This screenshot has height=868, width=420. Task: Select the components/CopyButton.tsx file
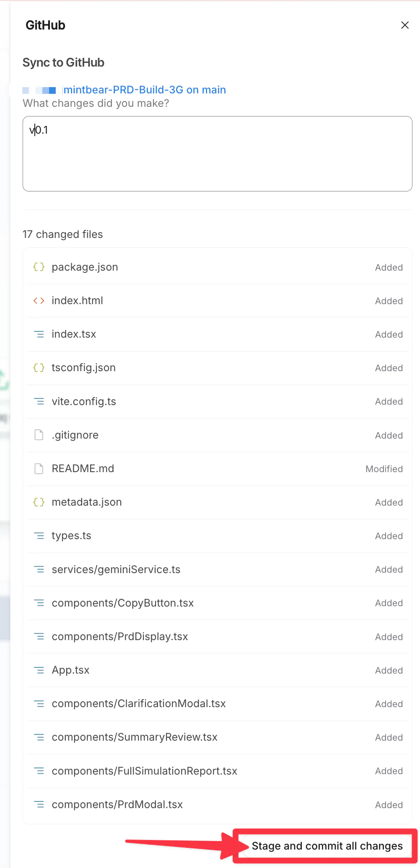pos(218,603)
